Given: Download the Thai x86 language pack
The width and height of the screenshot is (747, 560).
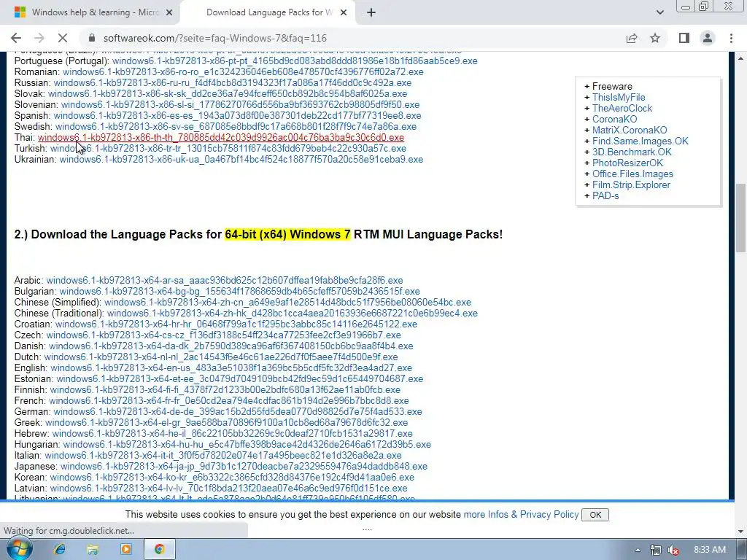Looking at the screenshot, I should [x=221, y=138].
